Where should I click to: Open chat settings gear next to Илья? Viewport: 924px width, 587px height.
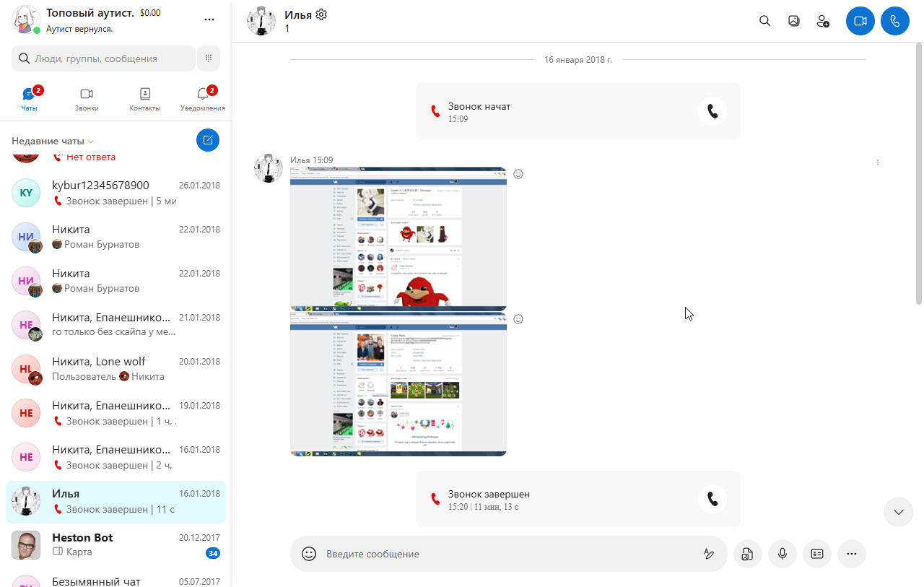(321, 14)
